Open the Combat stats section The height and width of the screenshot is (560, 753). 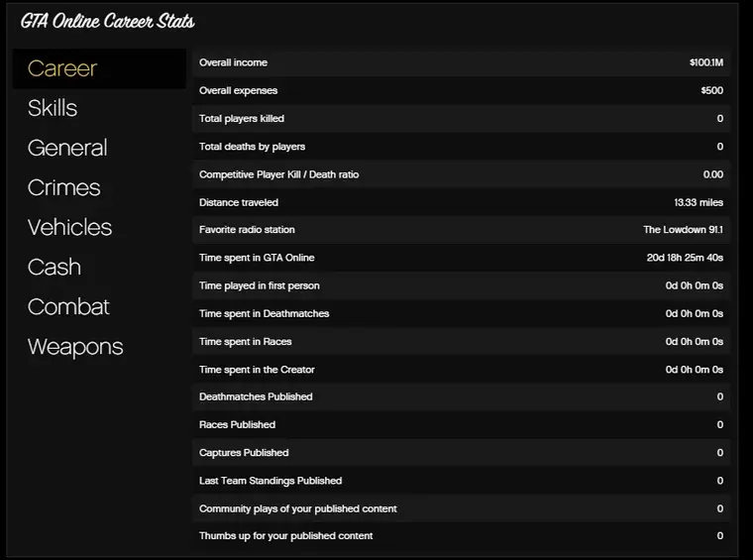68,306
